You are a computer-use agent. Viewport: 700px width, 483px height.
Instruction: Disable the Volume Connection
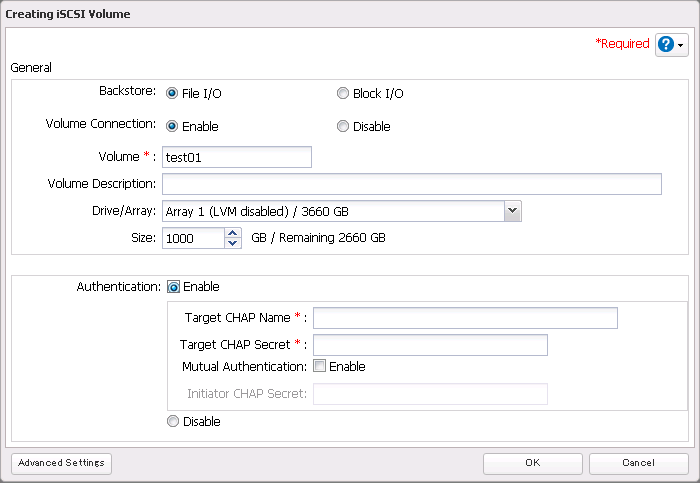point(343,127)
